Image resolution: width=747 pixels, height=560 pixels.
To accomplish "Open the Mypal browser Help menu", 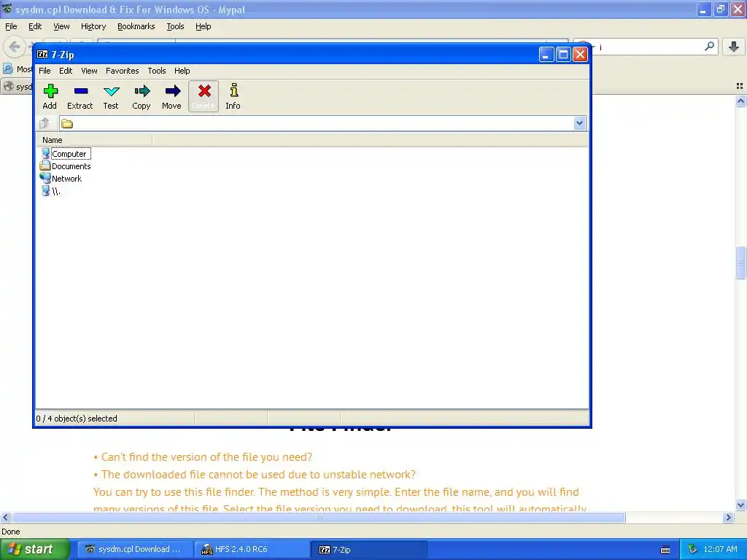I will coord(204,26).
